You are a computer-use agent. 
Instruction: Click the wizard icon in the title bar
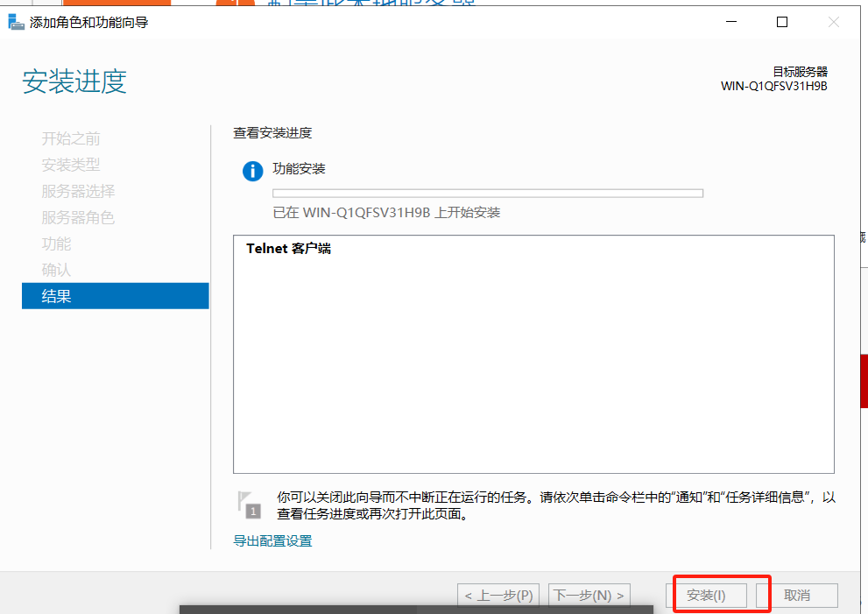(16, 22)
